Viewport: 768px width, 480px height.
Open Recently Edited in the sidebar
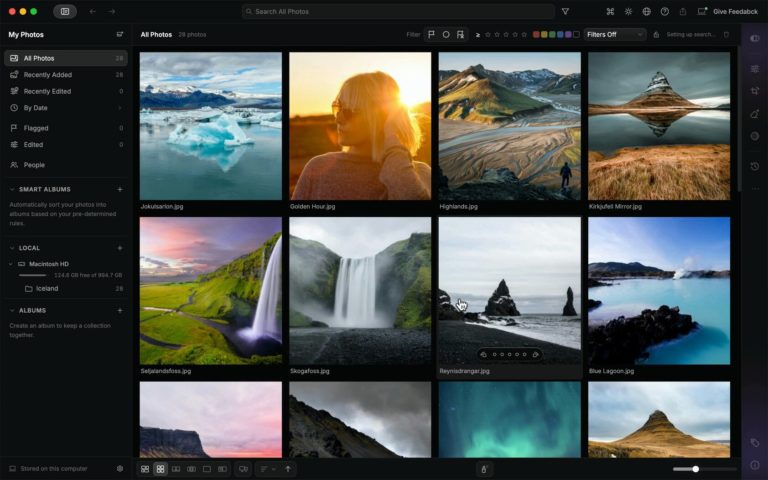tap(66, 91)
